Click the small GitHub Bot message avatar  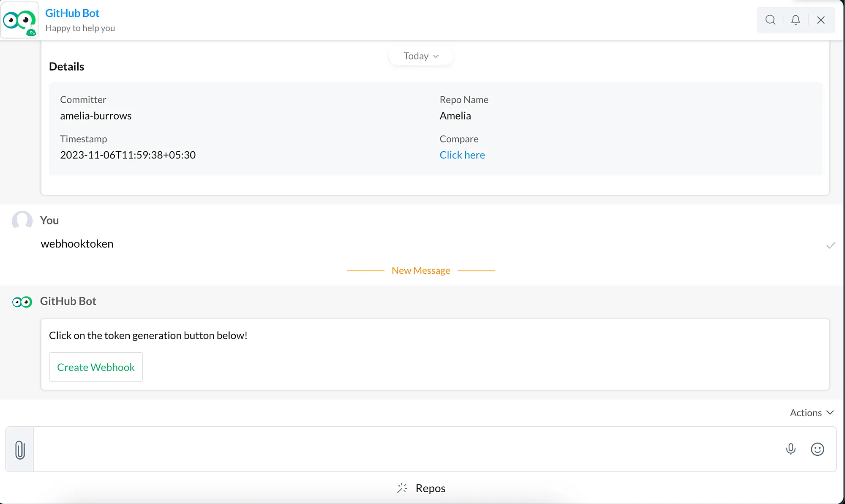[22, 302]
